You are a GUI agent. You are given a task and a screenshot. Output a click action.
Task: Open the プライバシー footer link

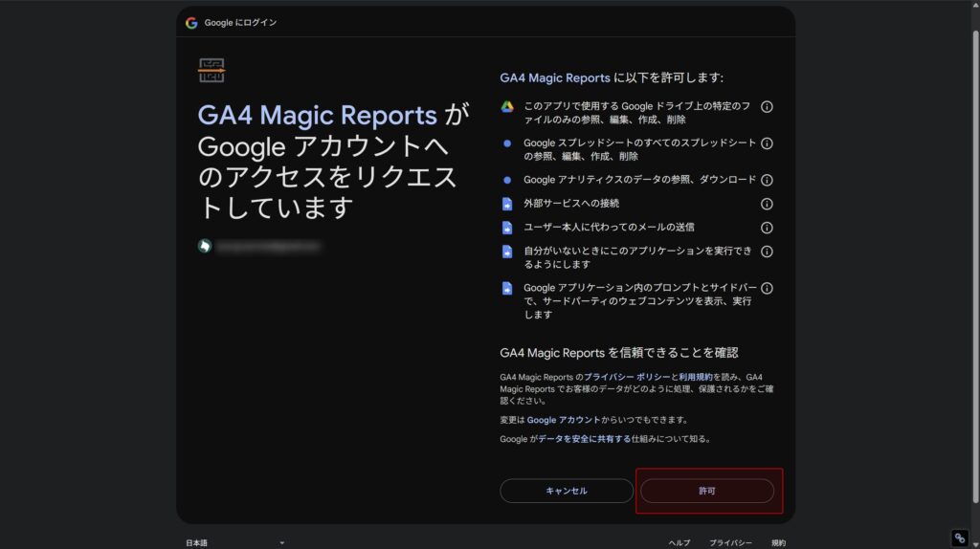click(730, 542)
